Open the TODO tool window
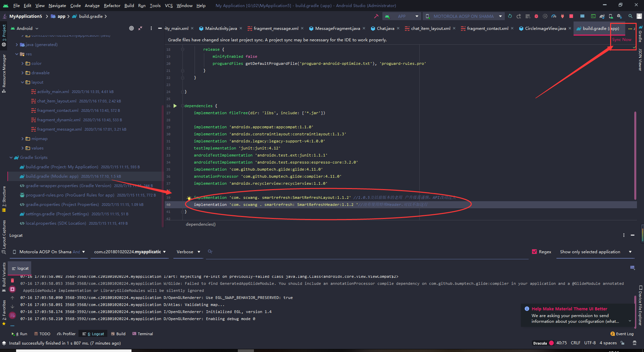 click(42, 334)
